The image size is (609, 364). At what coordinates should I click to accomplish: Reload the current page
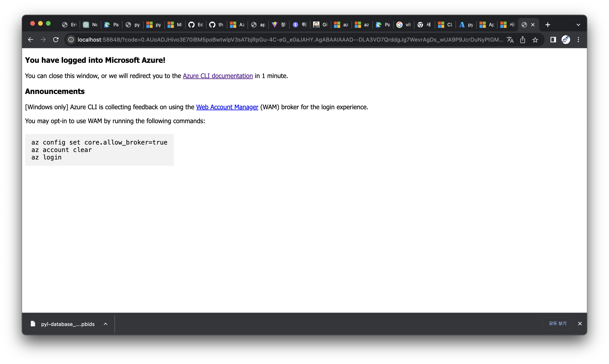click(56, 39)
